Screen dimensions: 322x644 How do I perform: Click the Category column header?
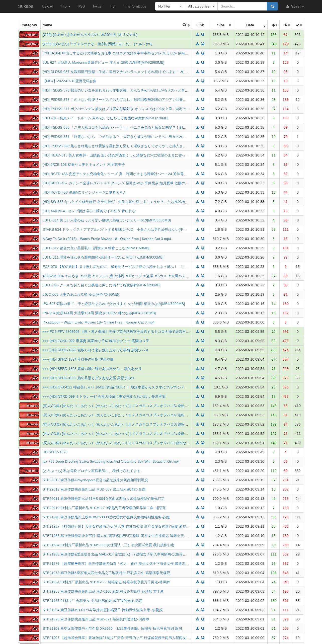pos(29,25)
